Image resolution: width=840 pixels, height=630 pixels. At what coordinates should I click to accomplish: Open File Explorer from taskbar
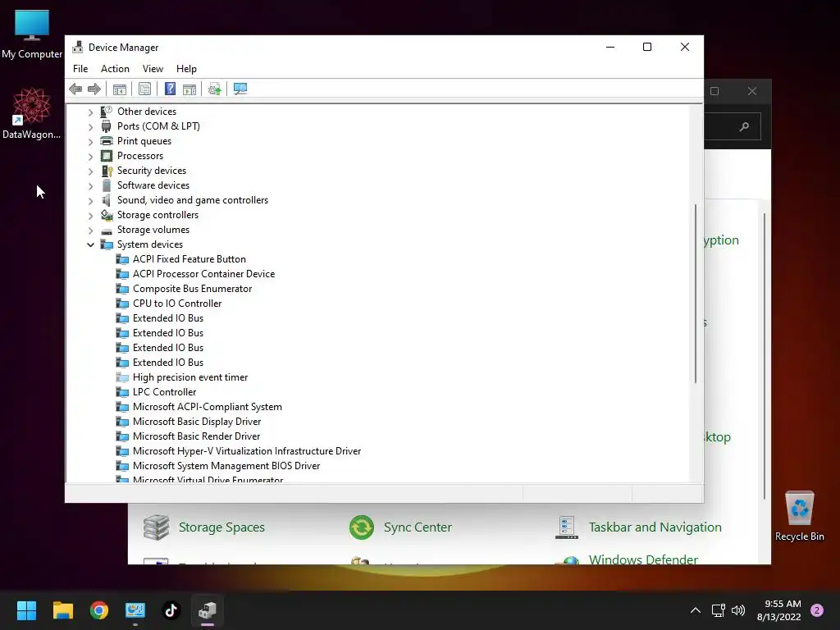click(62, 610)
